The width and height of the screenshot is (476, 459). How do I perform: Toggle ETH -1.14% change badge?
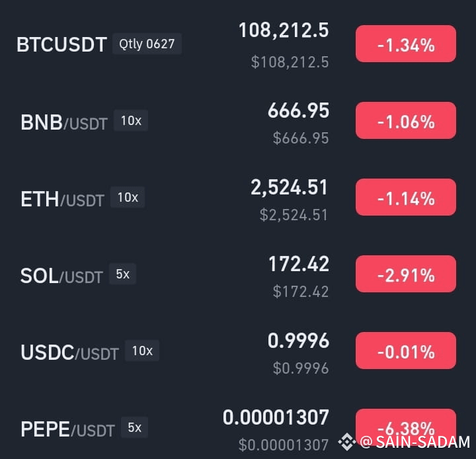tap(405, 197)
